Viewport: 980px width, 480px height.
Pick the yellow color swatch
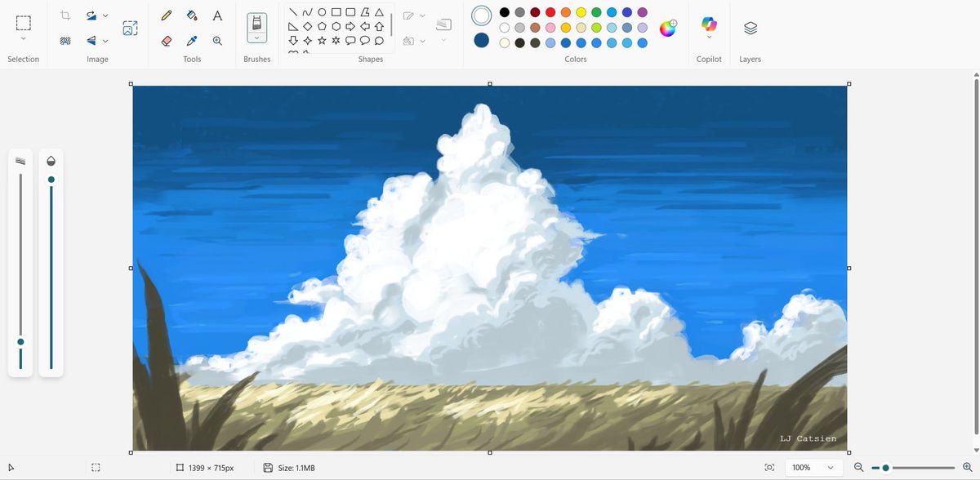581,12
